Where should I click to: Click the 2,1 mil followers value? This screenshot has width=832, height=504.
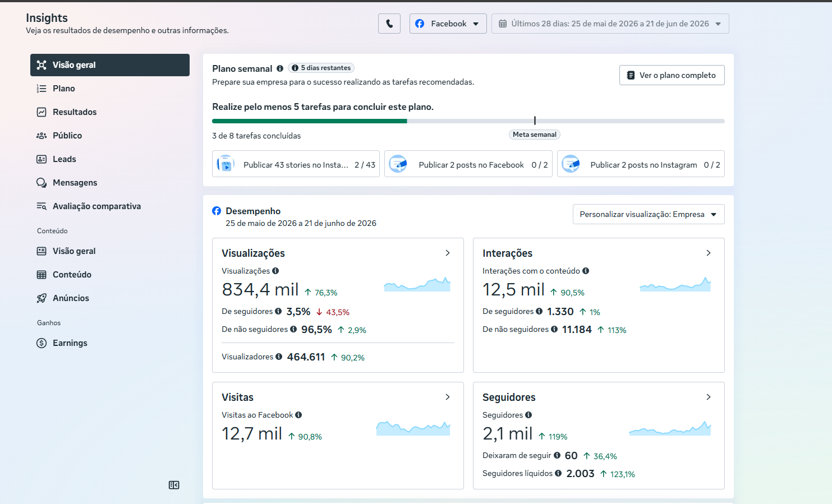[x=507, y=433]
